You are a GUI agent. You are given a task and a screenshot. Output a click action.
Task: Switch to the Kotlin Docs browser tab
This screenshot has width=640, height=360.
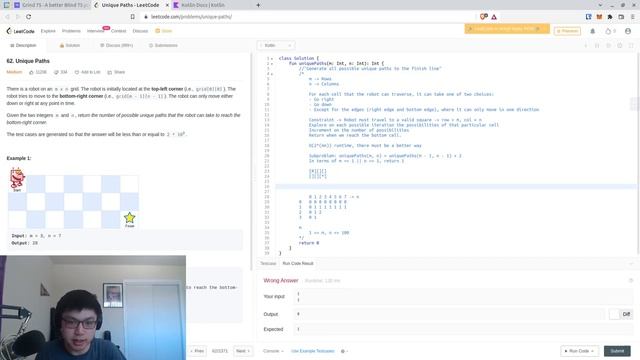tap(199, 5)
